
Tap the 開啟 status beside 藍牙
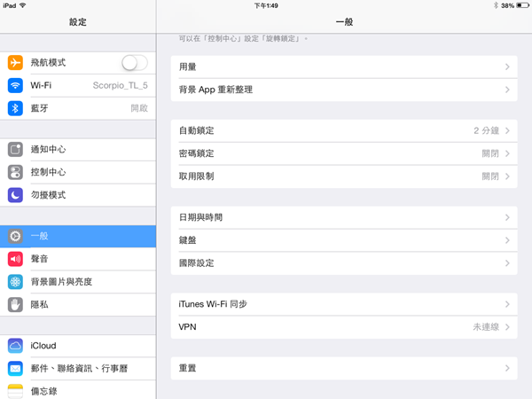click(x=139, y=108)
